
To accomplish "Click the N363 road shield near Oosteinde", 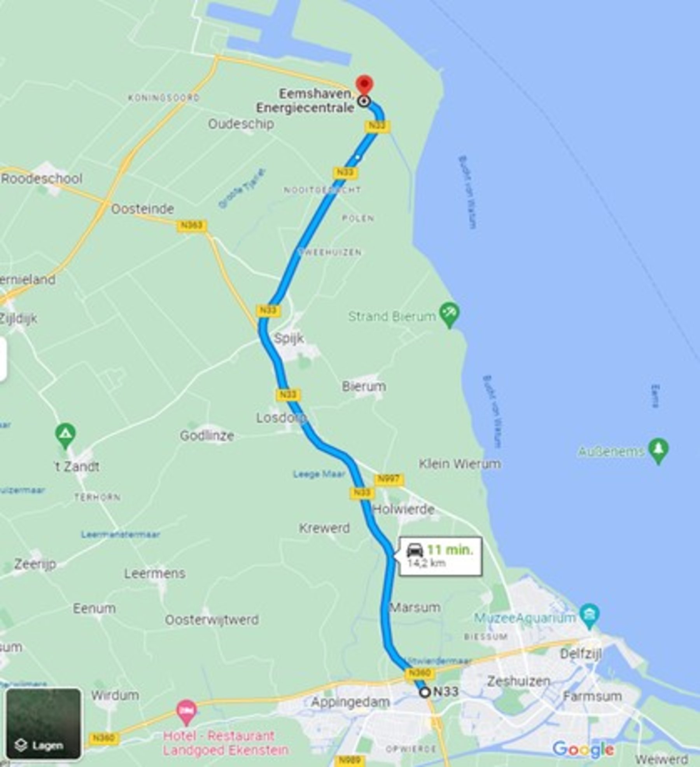I will tap(192, 226).
